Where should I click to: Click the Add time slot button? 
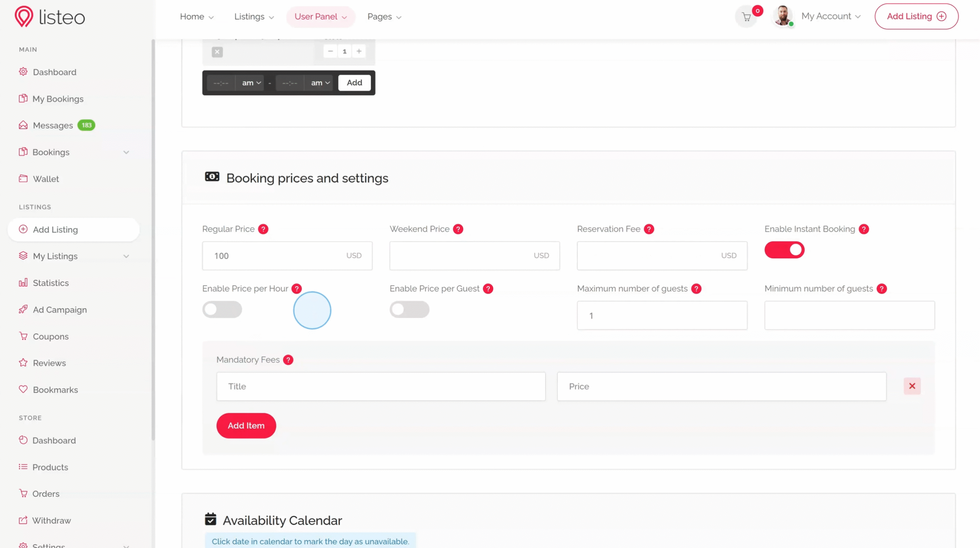354,83
